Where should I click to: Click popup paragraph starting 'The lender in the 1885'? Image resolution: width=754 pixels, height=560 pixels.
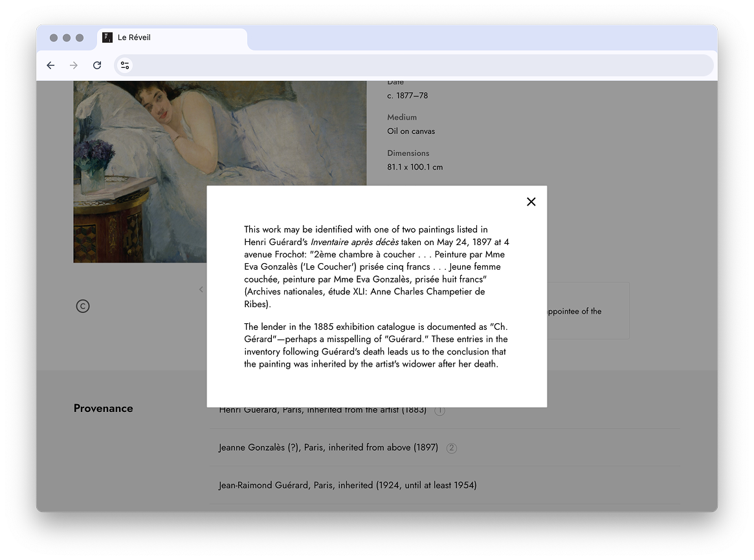coord(376,345)
